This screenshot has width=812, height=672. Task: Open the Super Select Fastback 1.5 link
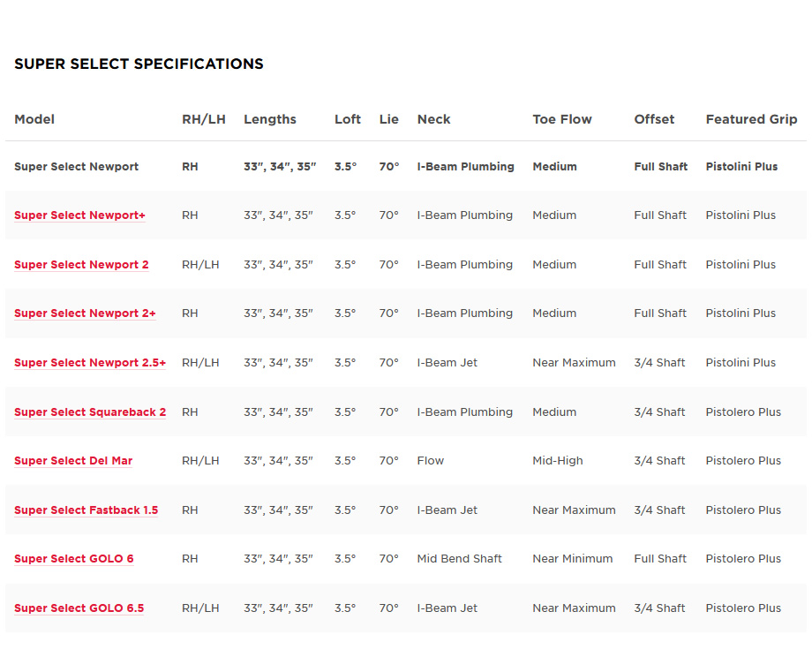86,510
